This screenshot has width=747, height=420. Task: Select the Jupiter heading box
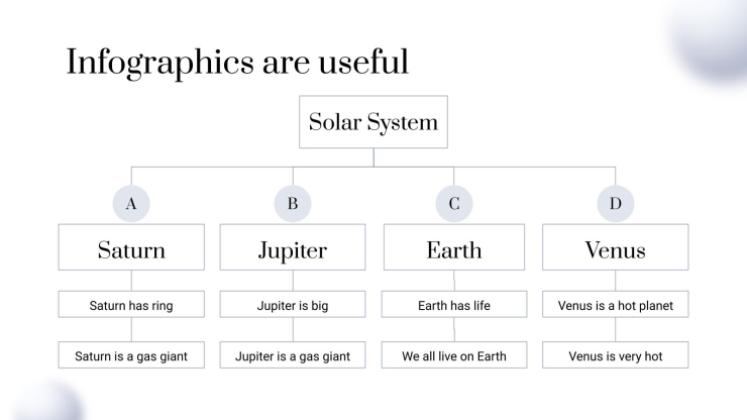tap(293, 249)
